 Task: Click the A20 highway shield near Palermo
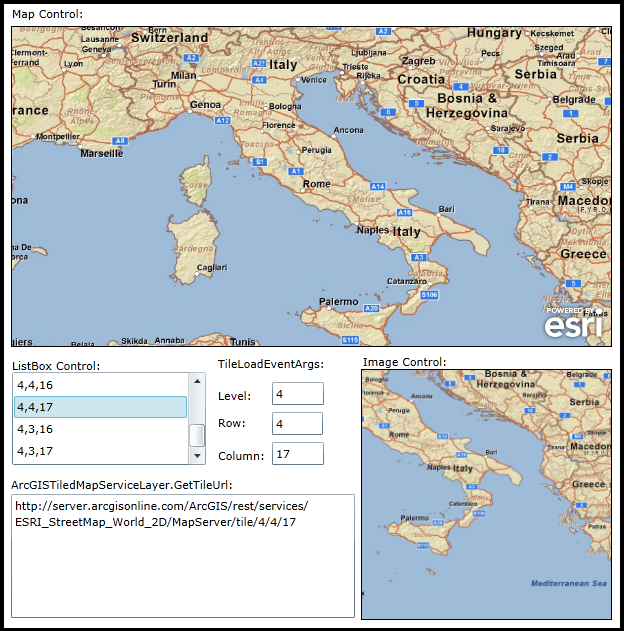point(371,308)
